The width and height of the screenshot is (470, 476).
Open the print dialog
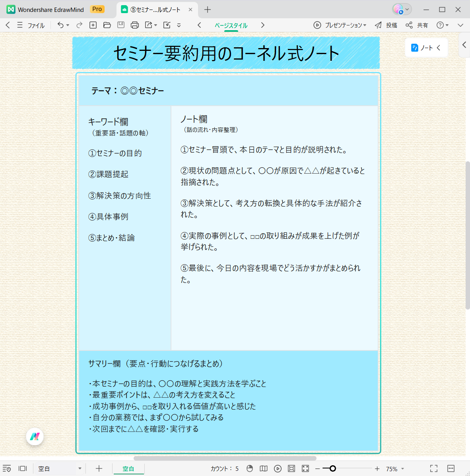(x=135, y=25)
